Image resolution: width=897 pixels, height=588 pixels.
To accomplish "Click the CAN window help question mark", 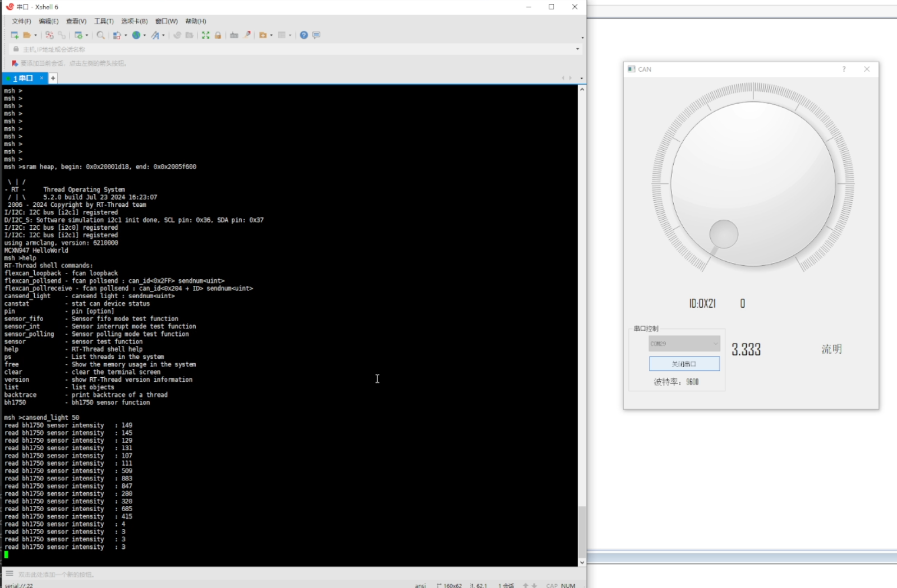I will 844,69.
